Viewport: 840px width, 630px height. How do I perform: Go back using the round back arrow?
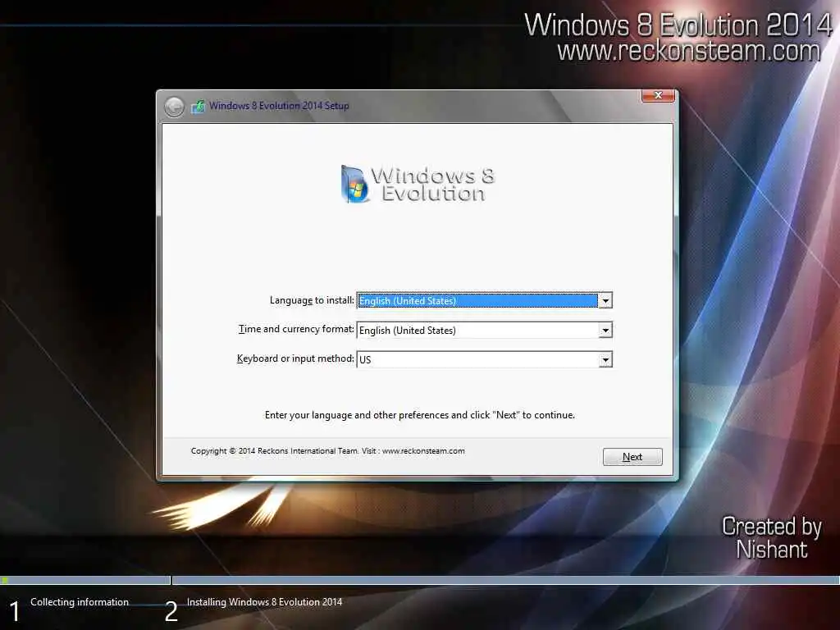click(x=174, y=107)
